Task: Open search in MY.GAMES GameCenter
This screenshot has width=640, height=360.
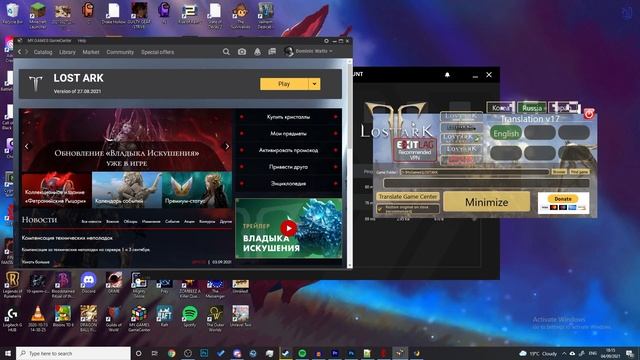Action: pos(226,52)
